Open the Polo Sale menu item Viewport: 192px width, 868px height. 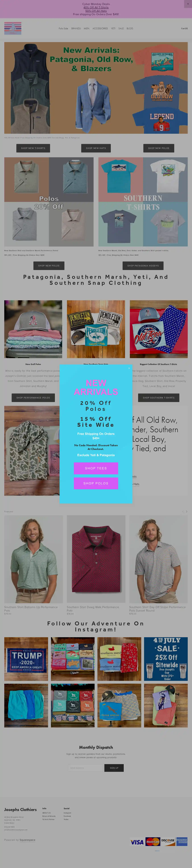click(x=63, y=28)
